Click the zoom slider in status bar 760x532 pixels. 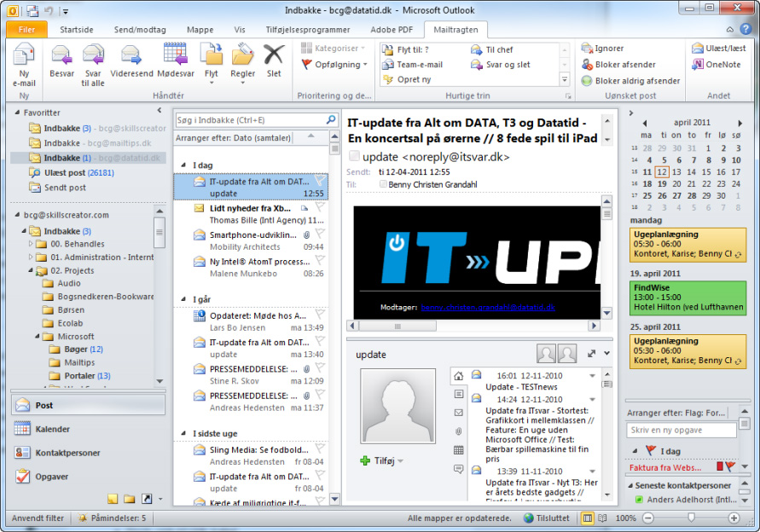[690, 518]
